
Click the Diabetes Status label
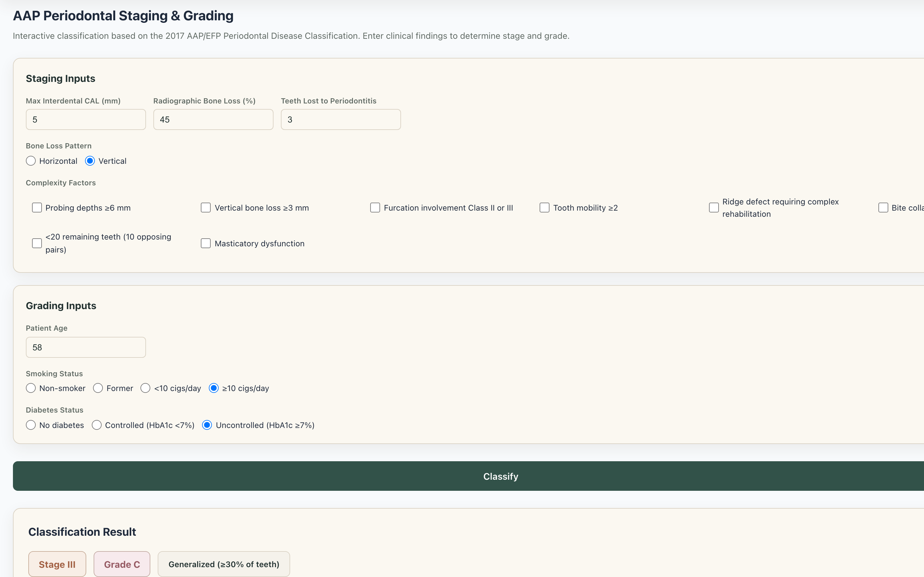click(54, 410)
